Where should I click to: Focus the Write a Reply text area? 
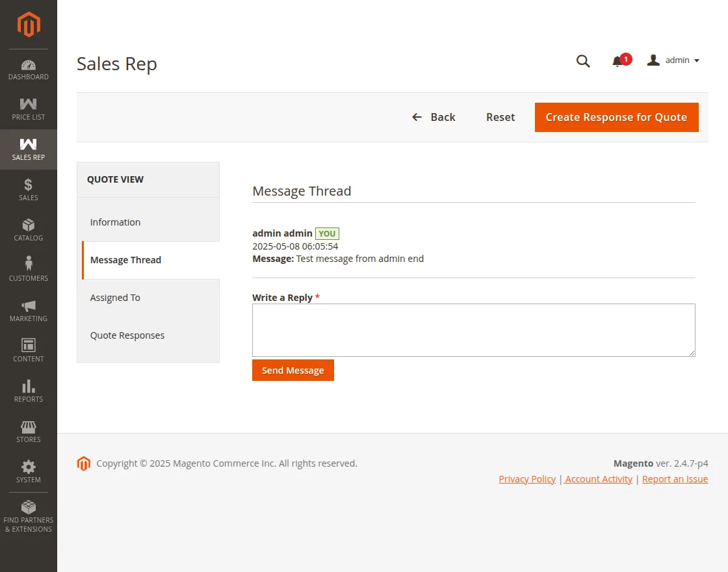point(473,330)
